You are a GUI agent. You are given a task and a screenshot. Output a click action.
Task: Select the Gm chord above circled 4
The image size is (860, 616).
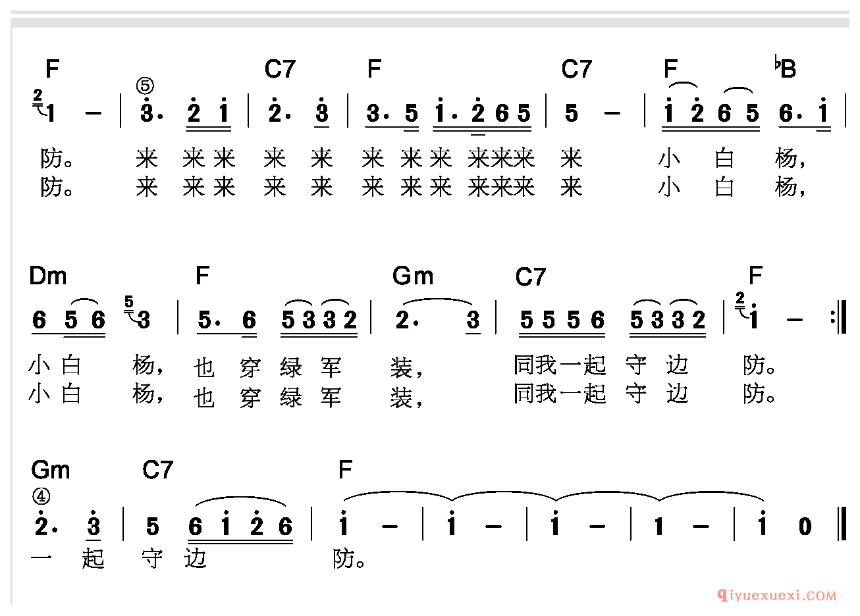click(50, 470)
